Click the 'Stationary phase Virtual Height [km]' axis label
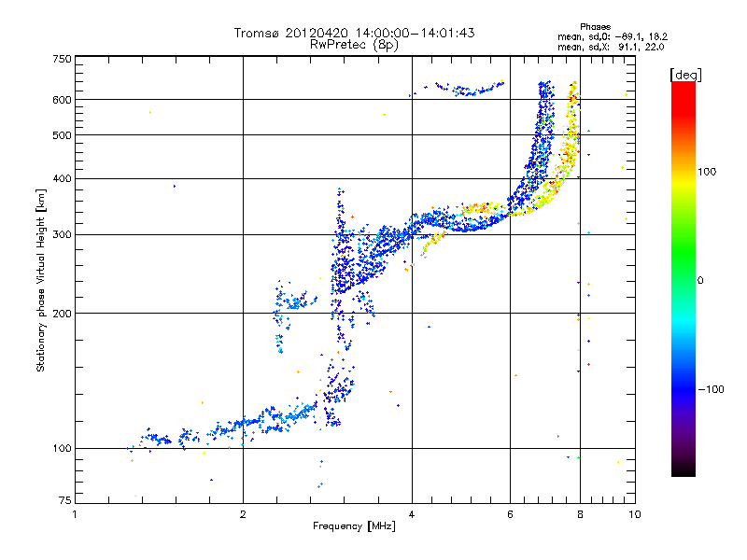The height and width of the screenshot is (560, 747). tap(41, 281)
